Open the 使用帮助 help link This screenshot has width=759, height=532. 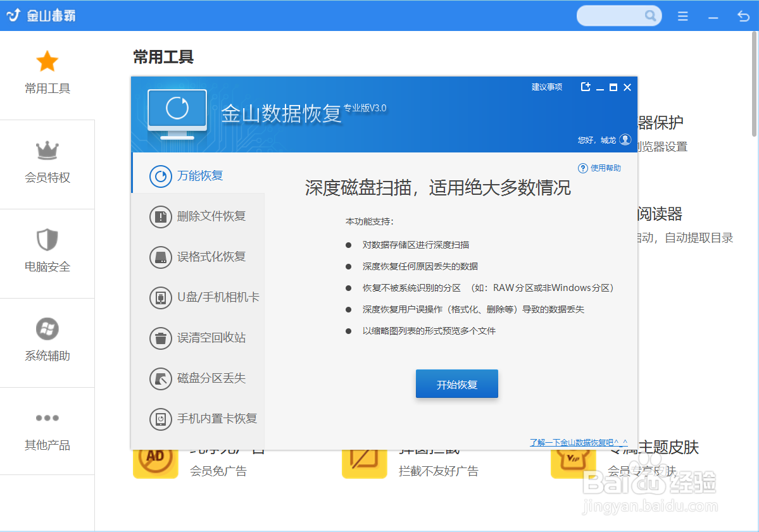coord(598,167)
